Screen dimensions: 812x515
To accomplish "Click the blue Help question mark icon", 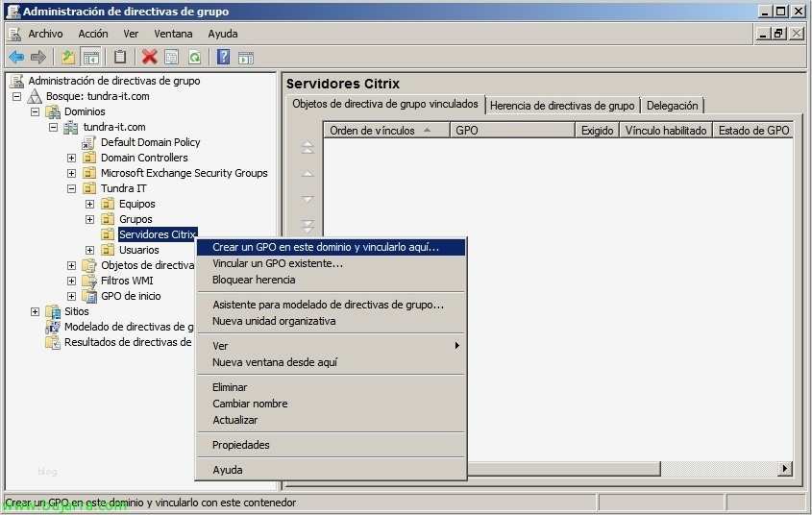I will point(223,57).
